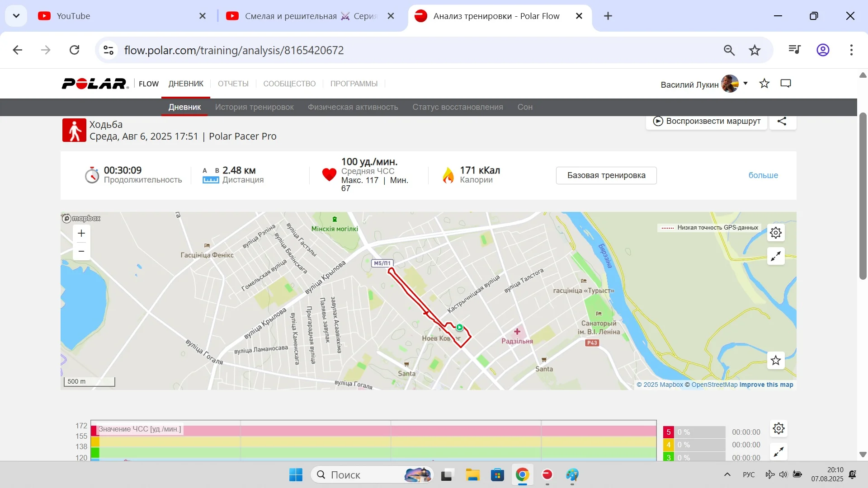Viewport: 868px width, 488px height.
Task: Zoom in on the map
Action: point(81,233)
